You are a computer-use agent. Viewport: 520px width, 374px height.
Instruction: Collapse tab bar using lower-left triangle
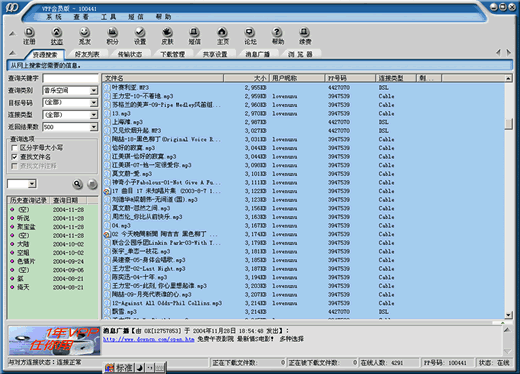click(x=12, y=53)
